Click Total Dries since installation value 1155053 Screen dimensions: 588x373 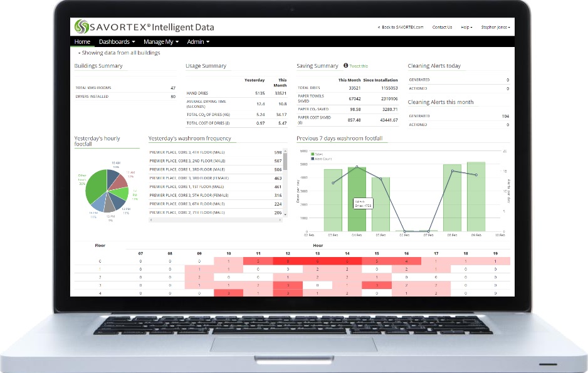[x=389, y=88]
